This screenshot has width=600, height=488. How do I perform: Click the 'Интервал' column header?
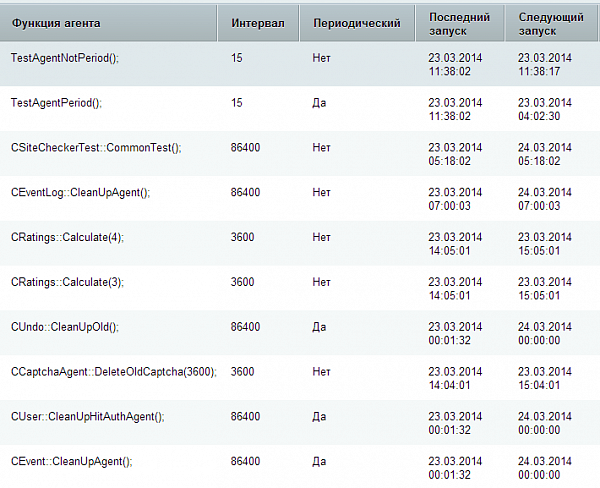click(x=257, y=22)
